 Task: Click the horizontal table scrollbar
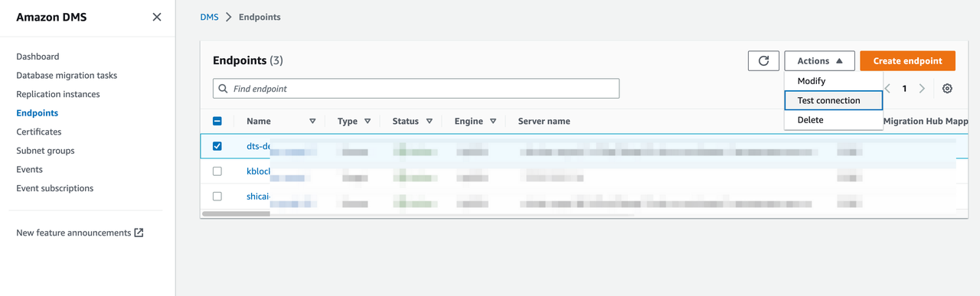tap(418, 214)
